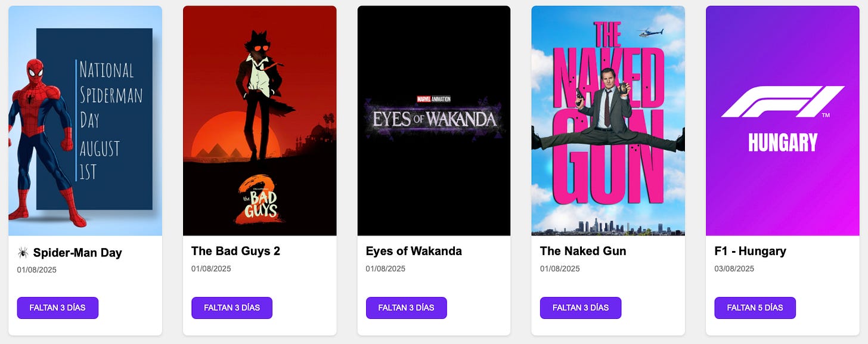Click the spider emoji icon beside Spider-Man Day
868x344 pixels.
pyautogui.click(x=23, y=253)
